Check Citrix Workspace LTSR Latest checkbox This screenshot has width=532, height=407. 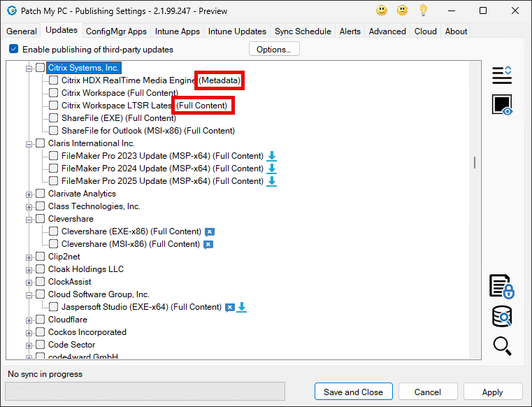pyautogui.click(x=53, y=105)
